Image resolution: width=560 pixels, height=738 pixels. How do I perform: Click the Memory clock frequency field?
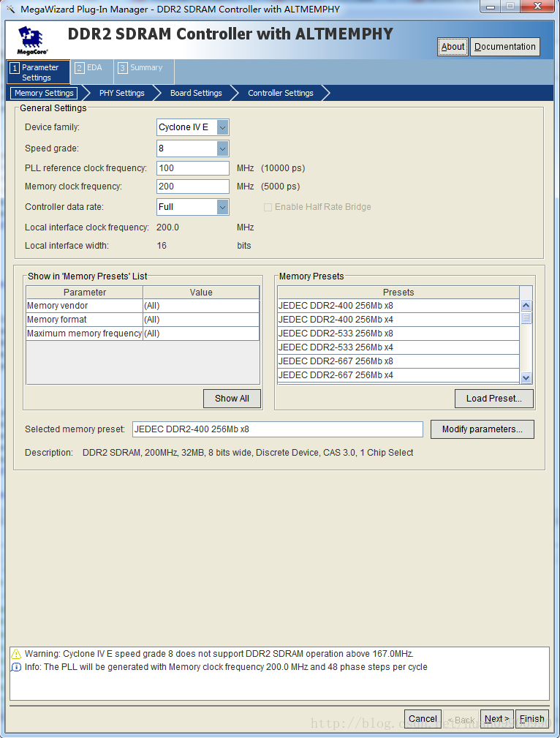pyautogui.click(x=193, y=187)
